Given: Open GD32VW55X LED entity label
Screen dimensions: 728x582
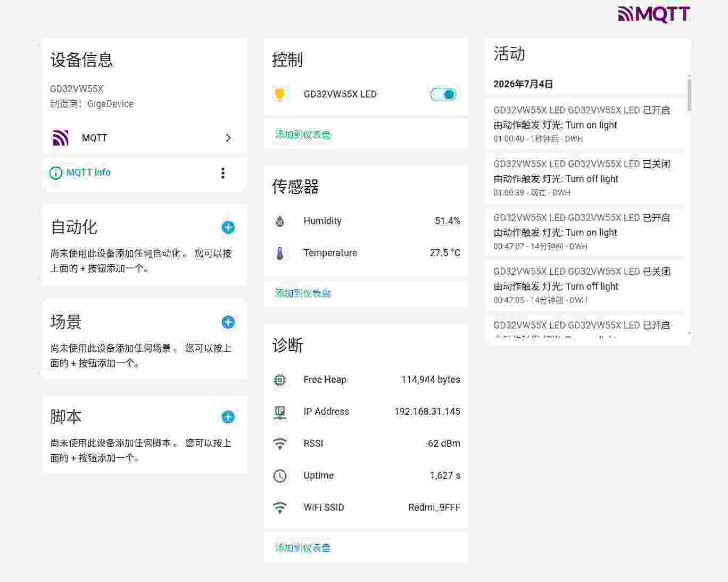Looking at the screenshot, I should (x=340, y=94).
